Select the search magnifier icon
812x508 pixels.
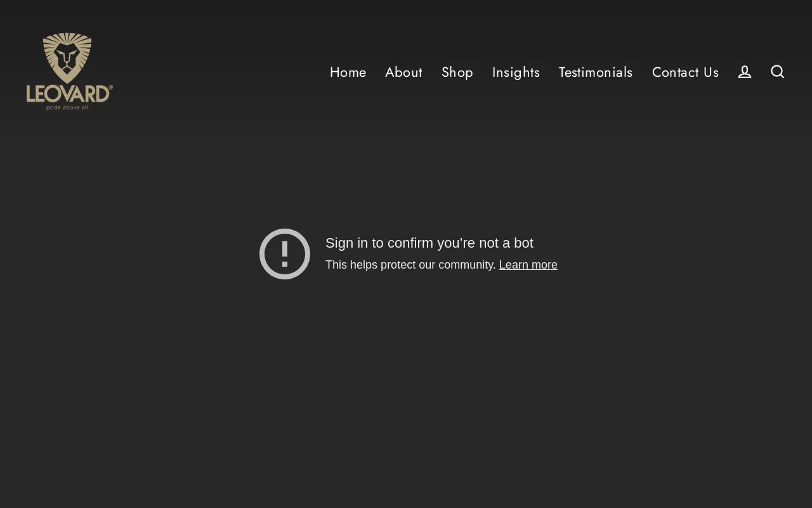[x=778, y=71]
